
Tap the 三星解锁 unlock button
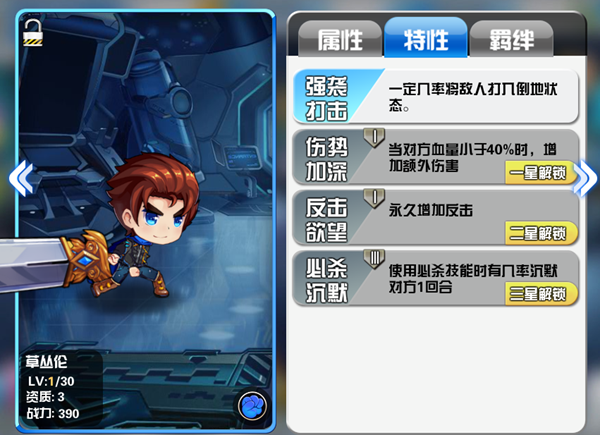coord(541,294)
